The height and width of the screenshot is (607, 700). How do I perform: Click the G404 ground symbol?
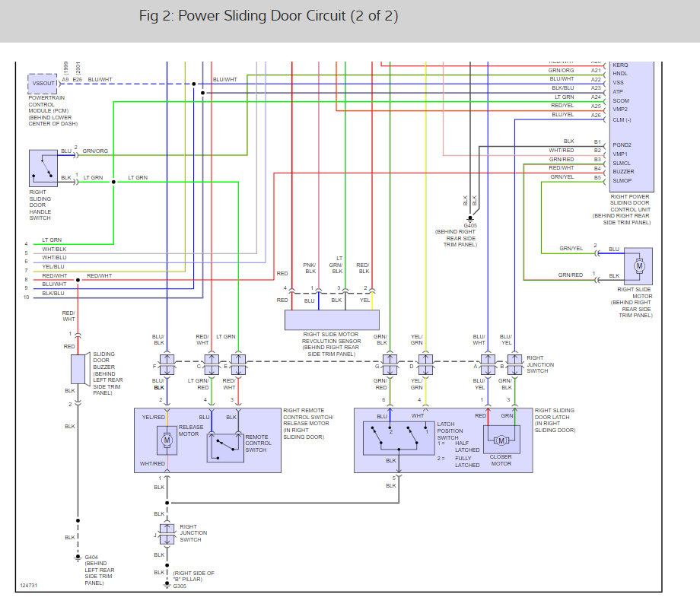click(78, 558)
